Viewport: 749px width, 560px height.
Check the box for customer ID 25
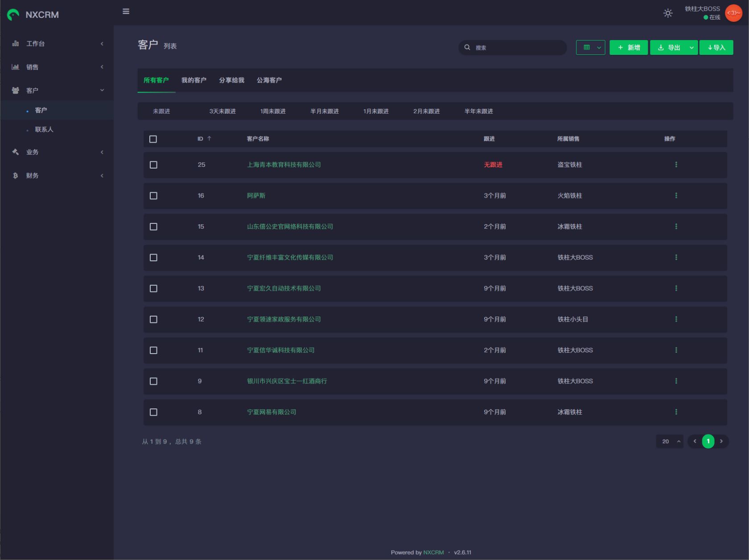click(x=153, y=165)
